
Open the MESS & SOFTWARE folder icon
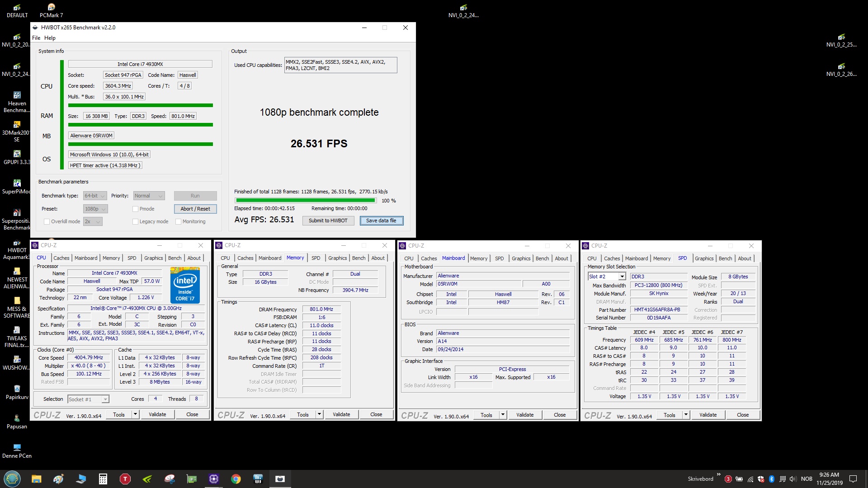tap(17, 308)
